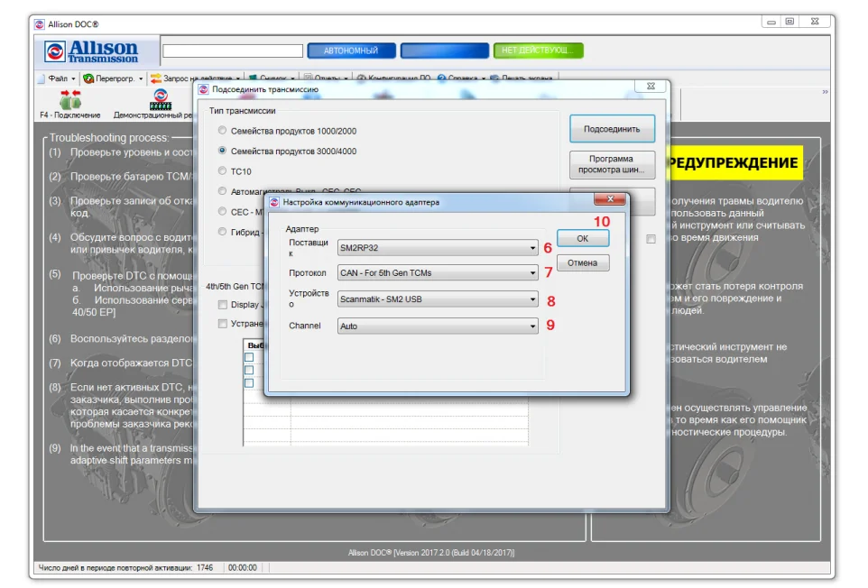
Task: Click the Файл page icon in toolbar
Action: click(42, 78)
